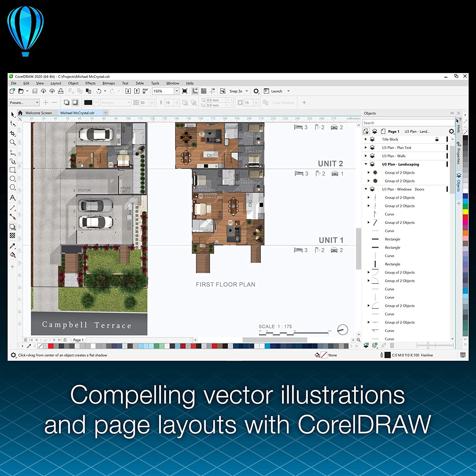
Task: Toggle show rulers button
Action: pyautogui.click(x=195, y=91)
